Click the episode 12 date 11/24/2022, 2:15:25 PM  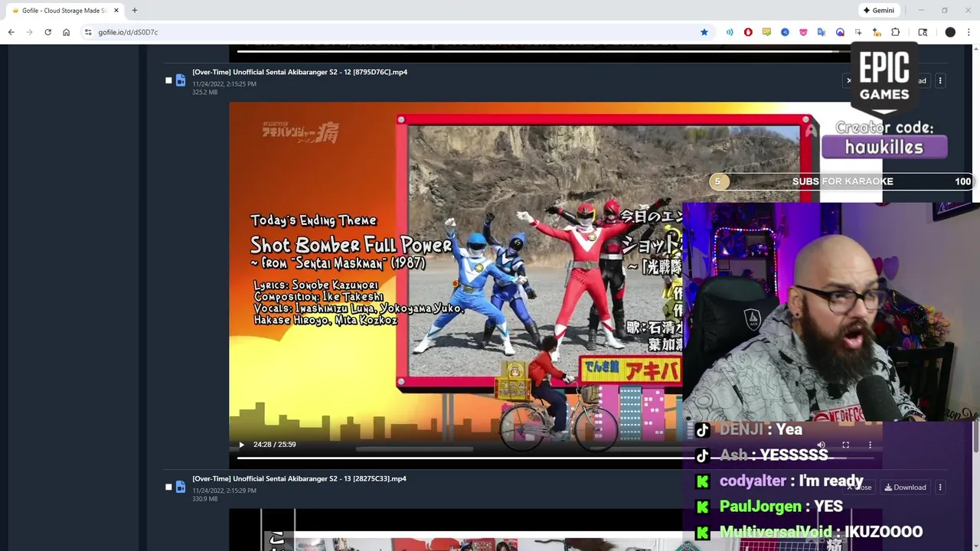click(224, 83)
